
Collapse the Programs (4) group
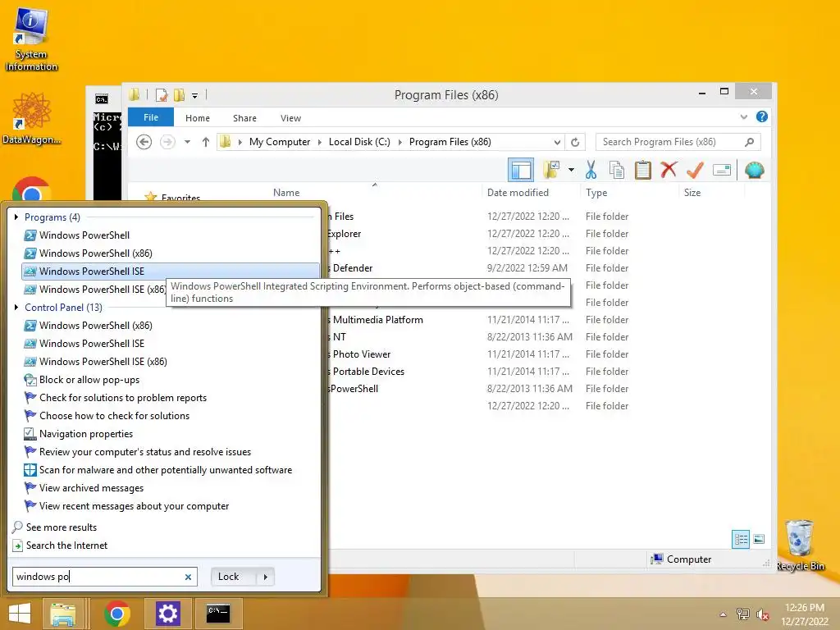point(16,217)
